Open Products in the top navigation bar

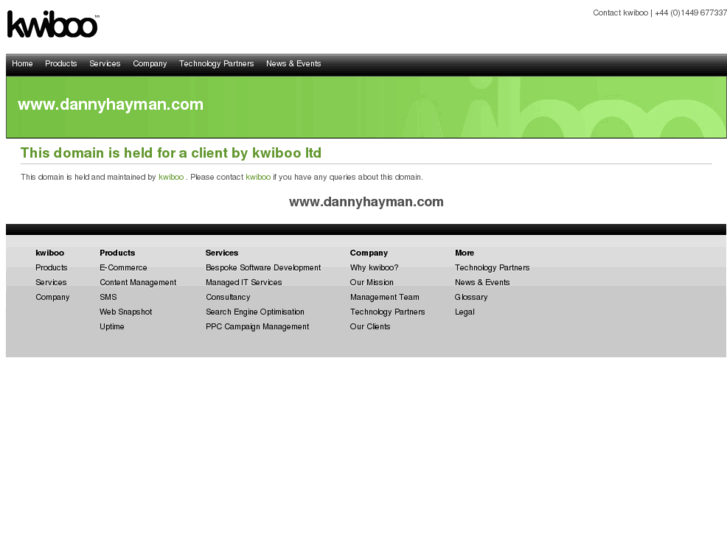[61, 64]
